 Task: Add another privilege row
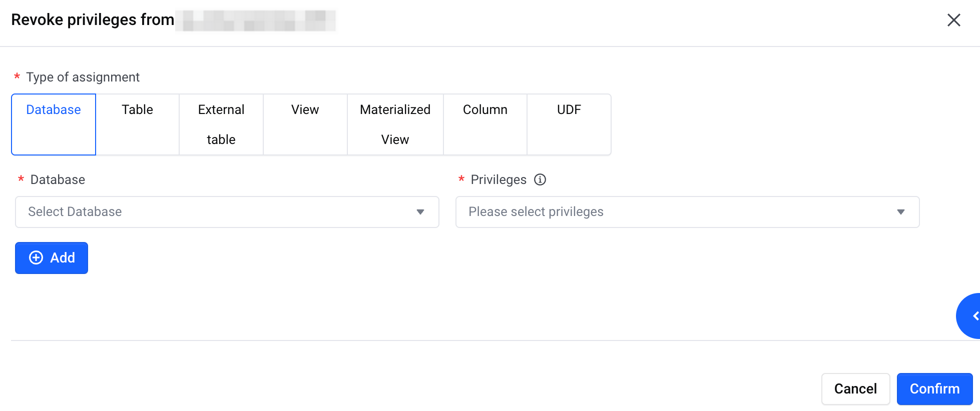[x=52, y=258]
